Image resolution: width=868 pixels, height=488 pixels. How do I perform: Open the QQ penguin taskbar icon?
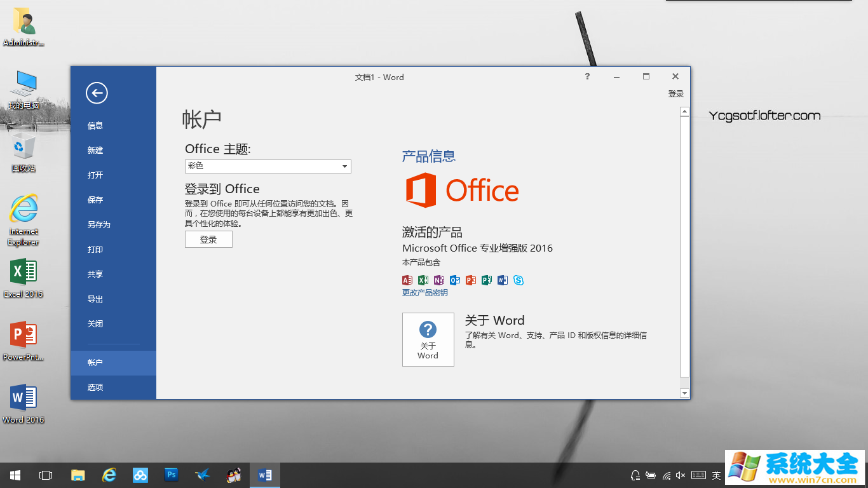[234, 475]
